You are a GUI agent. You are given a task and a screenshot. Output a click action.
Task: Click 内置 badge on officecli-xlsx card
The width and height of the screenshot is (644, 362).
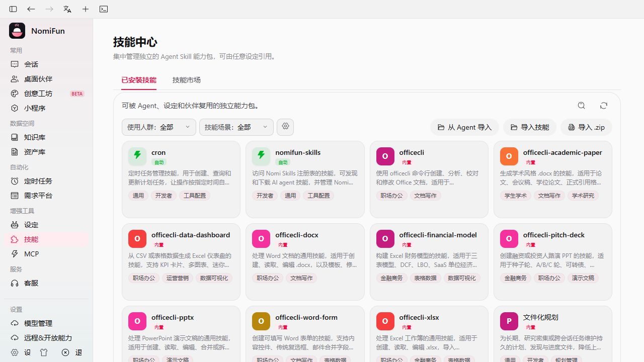407,327
